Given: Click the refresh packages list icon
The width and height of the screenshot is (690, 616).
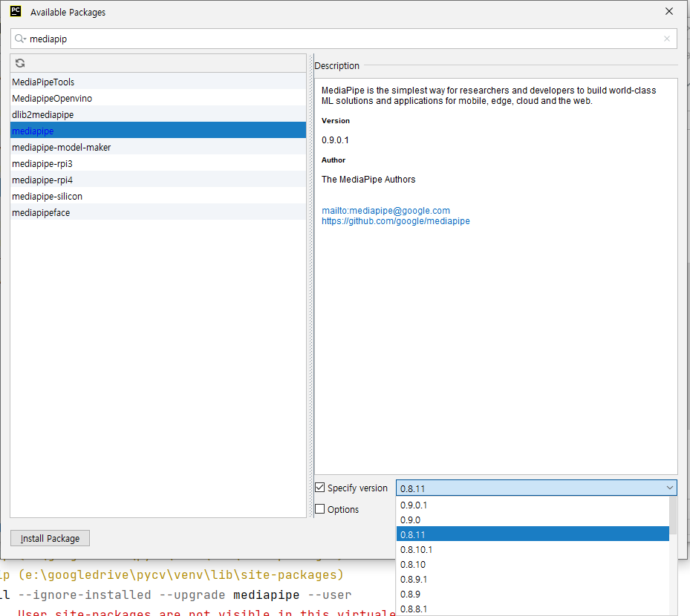Looking at the screenshot, I should (20, 63).
